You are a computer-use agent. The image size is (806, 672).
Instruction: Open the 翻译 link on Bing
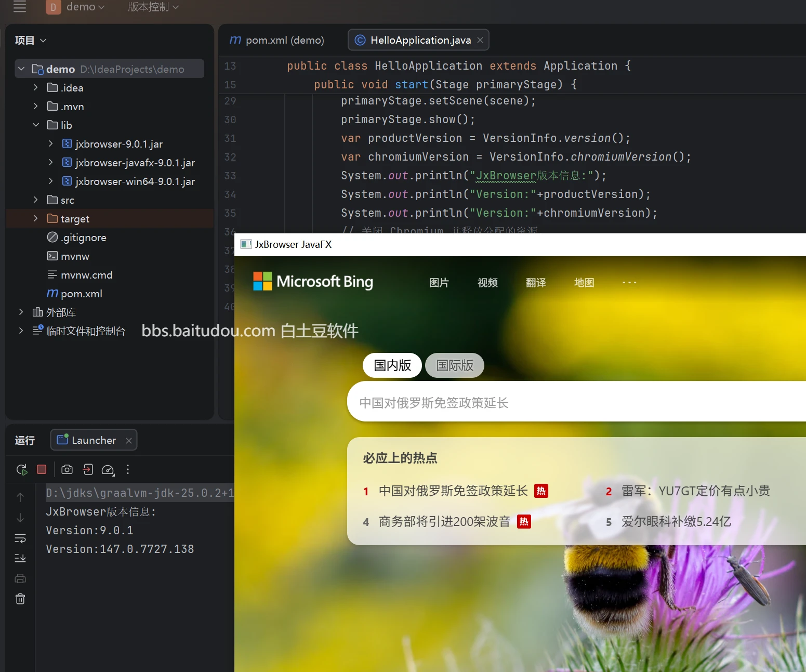click(536, 283)
